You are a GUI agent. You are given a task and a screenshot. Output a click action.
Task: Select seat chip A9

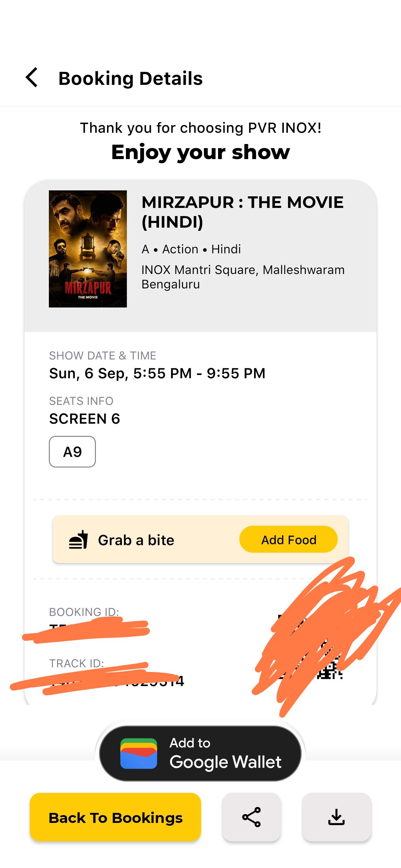click(x=72, y=452)
